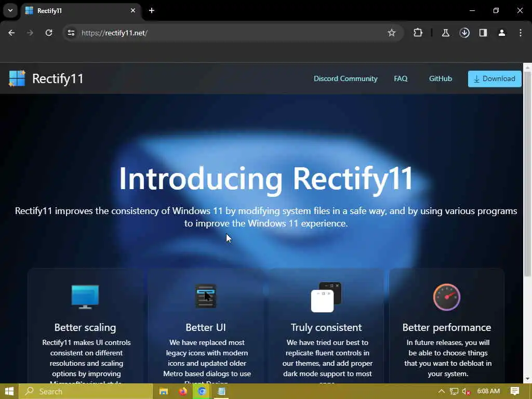Open Firefox from the taskbar
Image resolution: width=532 pixels, height=399 pixels.
point(183,391)
